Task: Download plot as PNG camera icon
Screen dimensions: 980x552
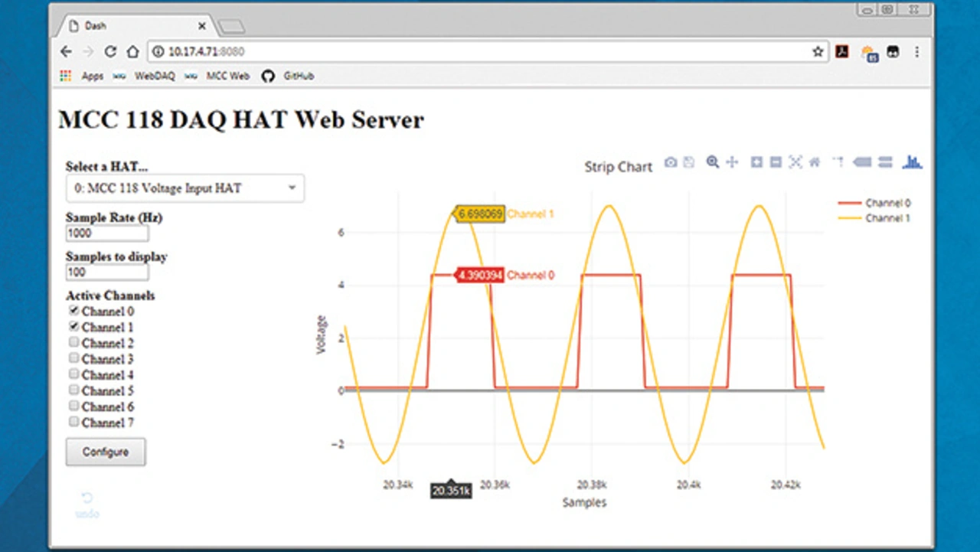Action: click(671, 162)
